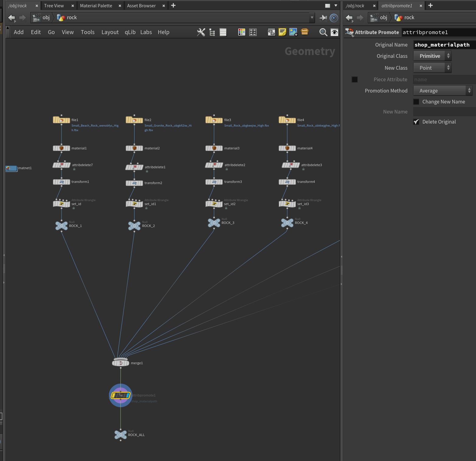476x461 pixels.
Task: Open the color palette grid icon
Action: pos(242,32)
